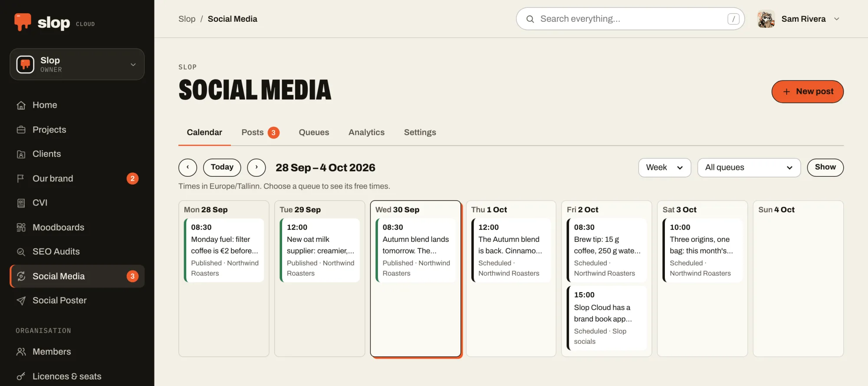Click the plus icon in New post
Image resolution: width=868 pixels, height=386 pixels.
click(786, 92)
